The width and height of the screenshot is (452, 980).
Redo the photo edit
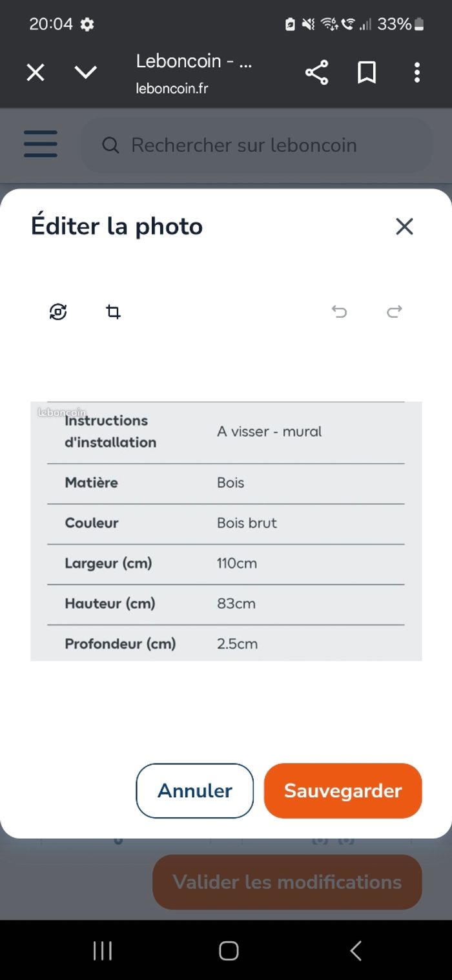[395, 312]
